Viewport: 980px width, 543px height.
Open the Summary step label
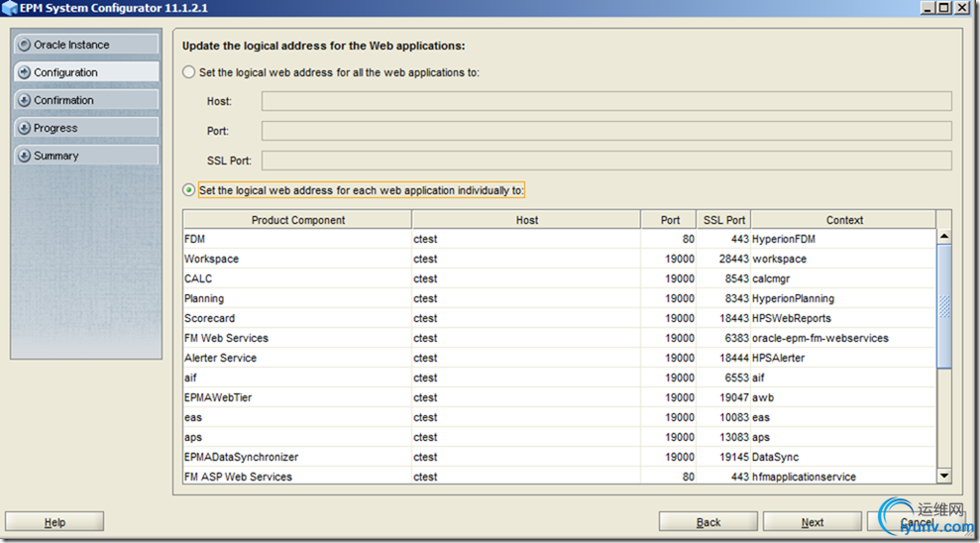pyautogui.click(x=56, y=156)
